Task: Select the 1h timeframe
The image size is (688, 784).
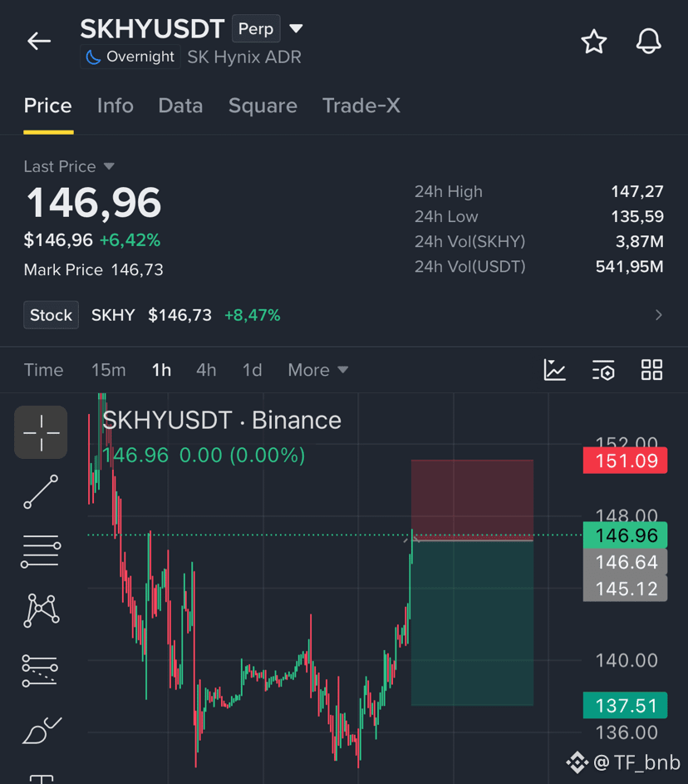Action: [161, 370]
